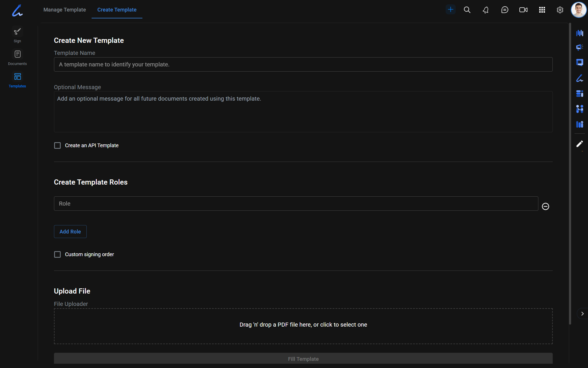Start a video call via camera icon
The image size is (588, 368).
pyautogui.click(x=523, y=10)
